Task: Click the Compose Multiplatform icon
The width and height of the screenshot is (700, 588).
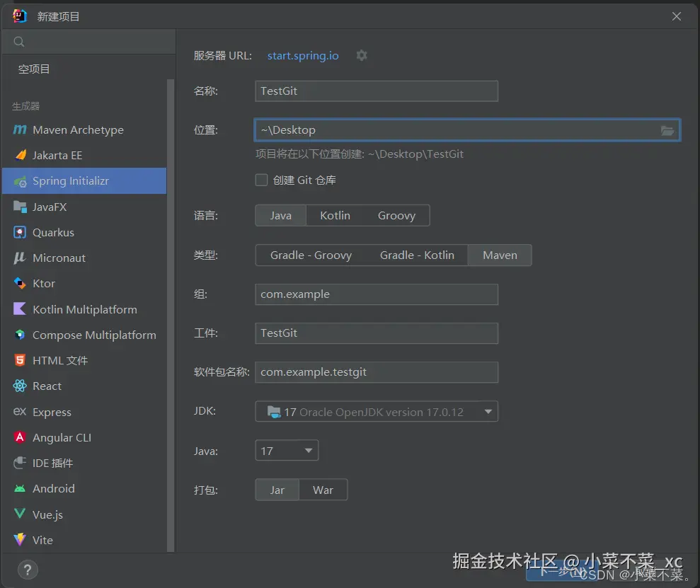Action: [x=20, y=335]
